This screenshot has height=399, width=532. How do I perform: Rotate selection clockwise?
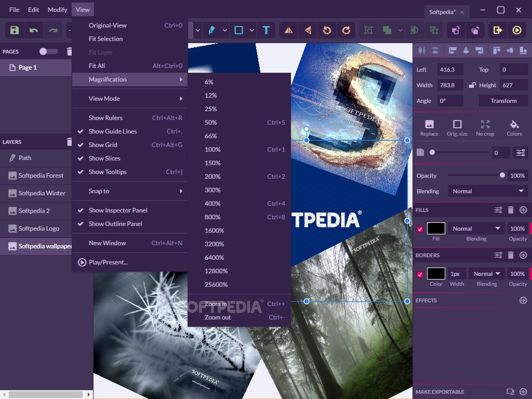click(347, 30)
